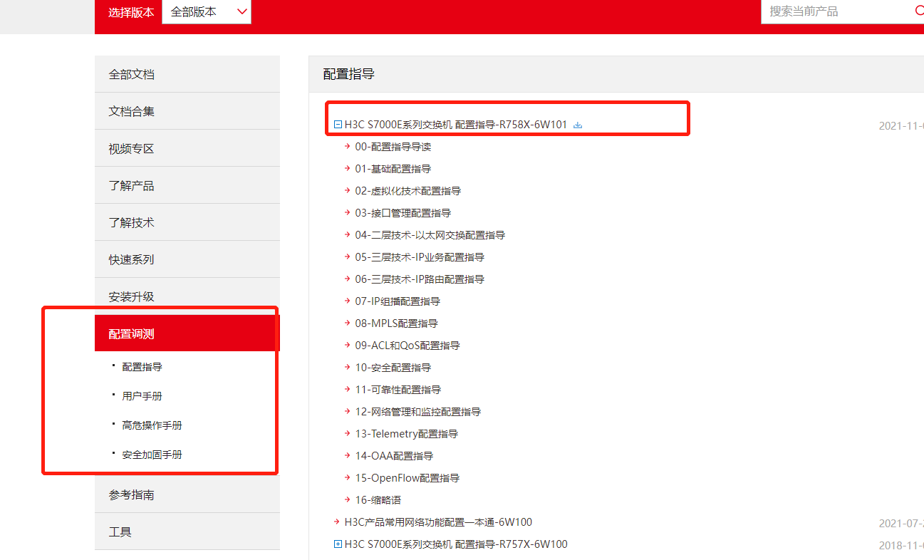The width and height of the screenshot is (924, 560).
Task: Open 安装升级 sidebar section
Action: 187,296
